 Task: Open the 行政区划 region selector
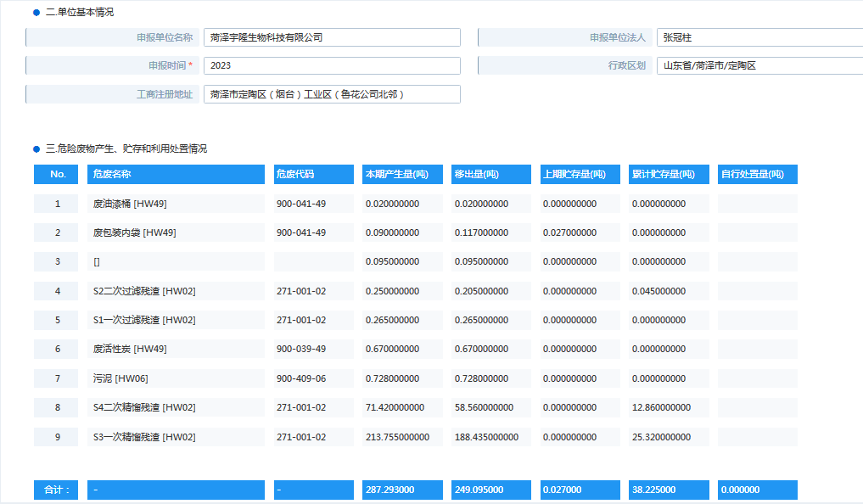pyautogui.click(x=759, y=65)
